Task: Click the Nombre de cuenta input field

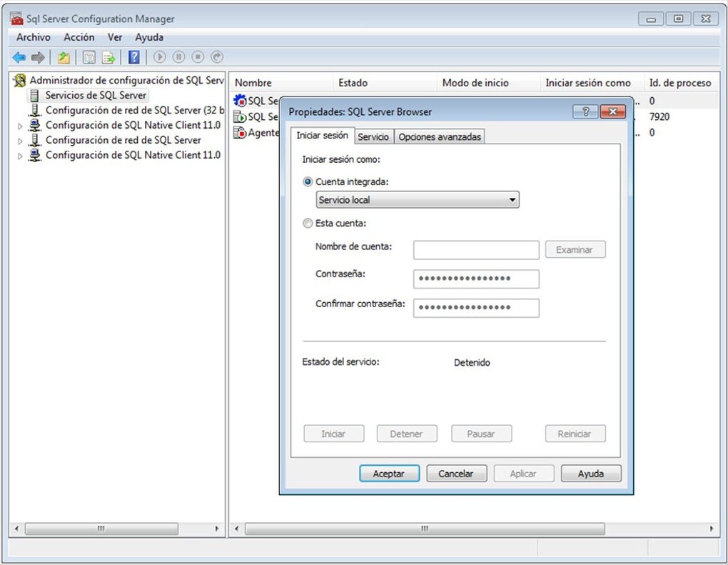Action: (x=476, y=250)
